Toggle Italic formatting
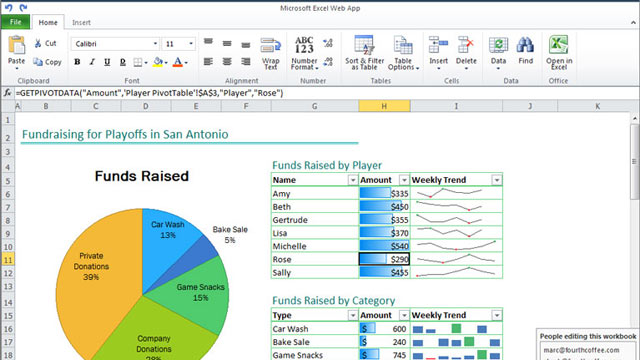The height and width of the screenshot is (360, 640). [92, 62]
